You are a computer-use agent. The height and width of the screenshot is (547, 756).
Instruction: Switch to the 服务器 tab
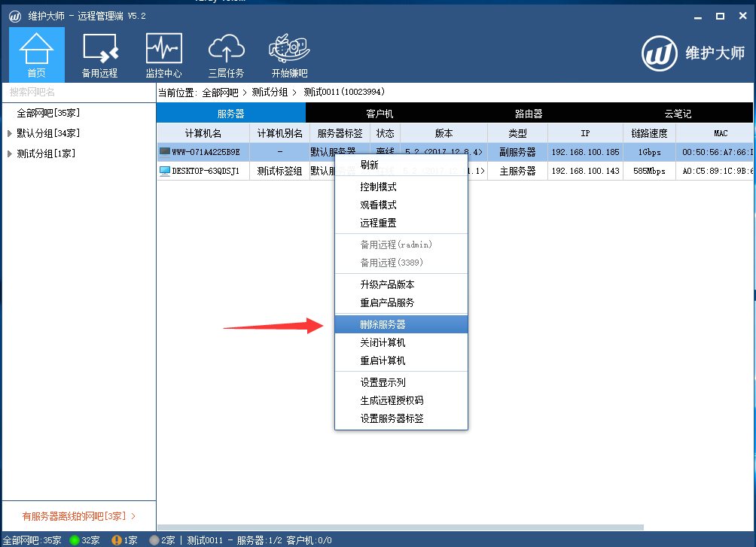[x=231, y=114]
